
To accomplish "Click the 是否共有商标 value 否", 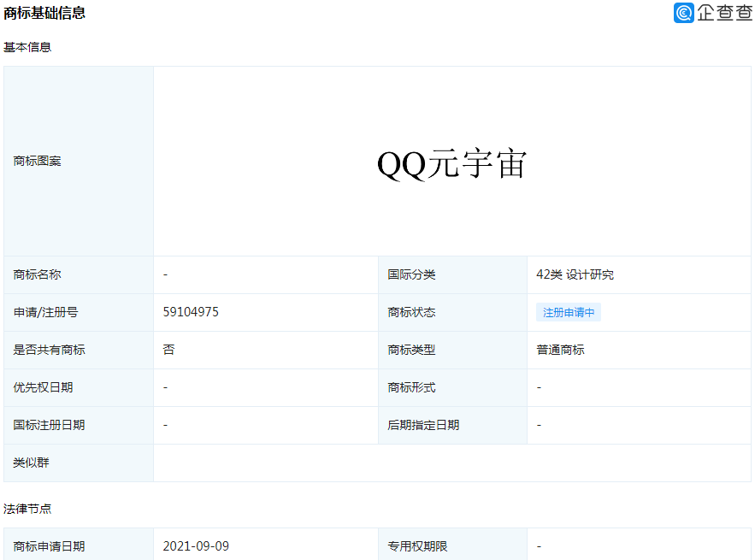I will click(168, 350).
